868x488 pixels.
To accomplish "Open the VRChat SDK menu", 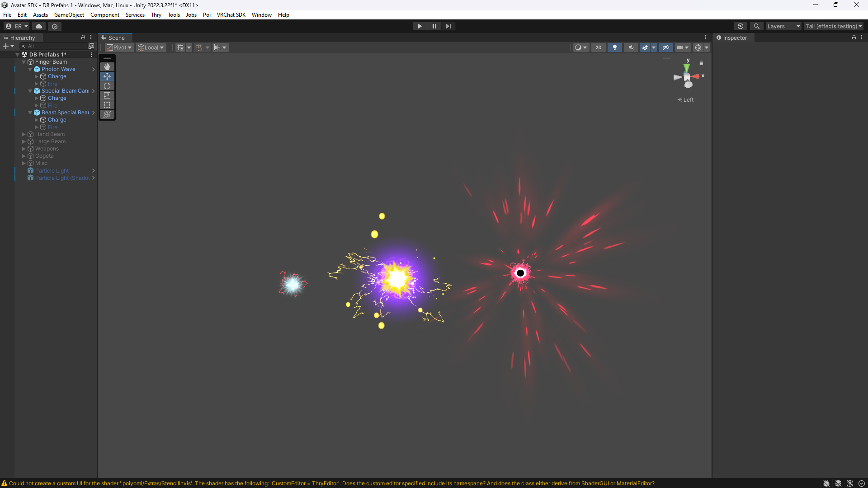I will point(231,15).
